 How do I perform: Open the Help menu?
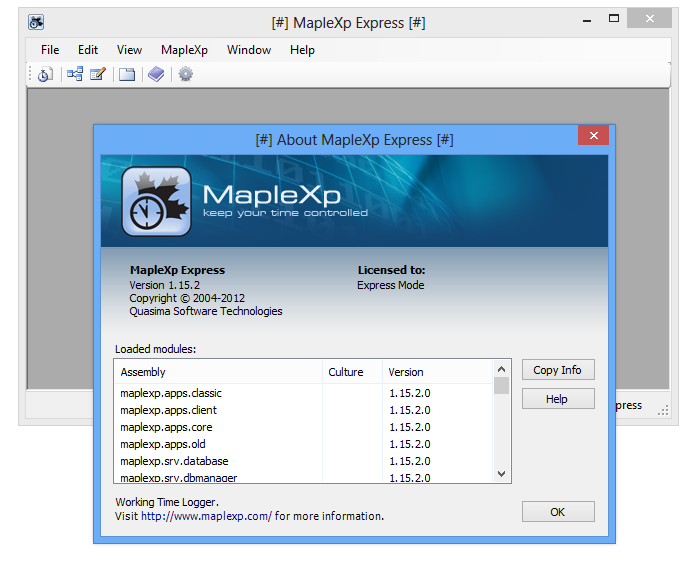[302, 50]
